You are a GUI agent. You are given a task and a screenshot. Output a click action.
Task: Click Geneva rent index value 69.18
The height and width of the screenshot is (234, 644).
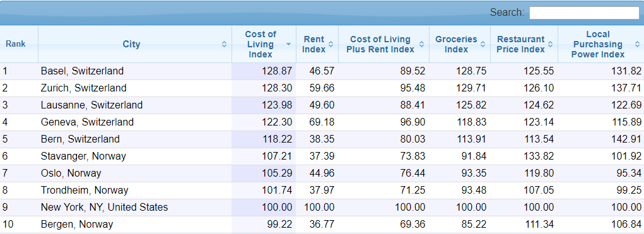[322, 122]
